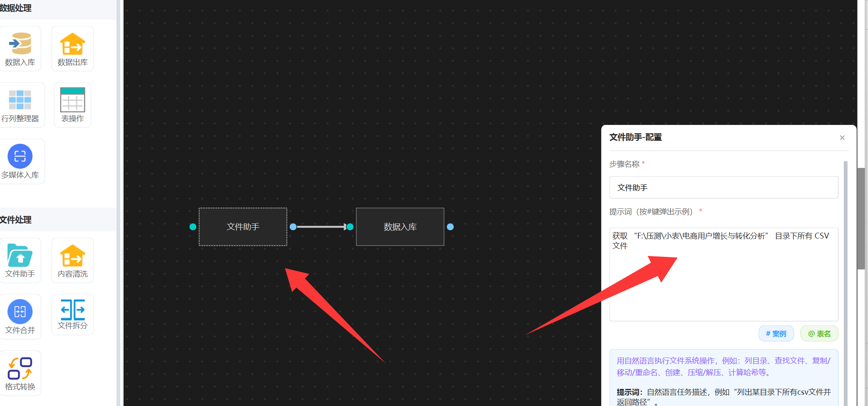Choose the 多媒体入库 icon
Image resolution: width=868 pixels, height=406 pixels.
[20, 157]
